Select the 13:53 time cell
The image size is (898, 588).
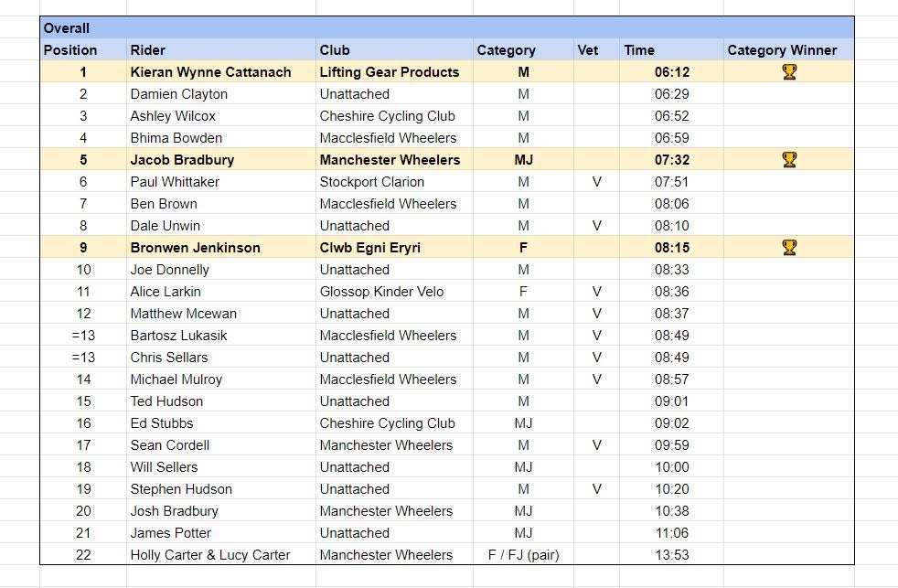[x=671, y=555]
